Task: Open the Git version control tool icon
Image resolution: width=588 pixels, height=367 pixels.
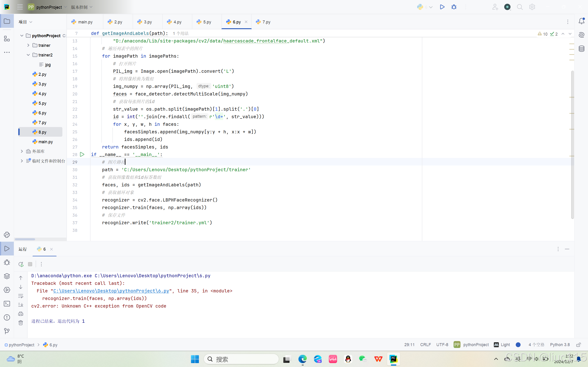Action: (x=7, y=331)
